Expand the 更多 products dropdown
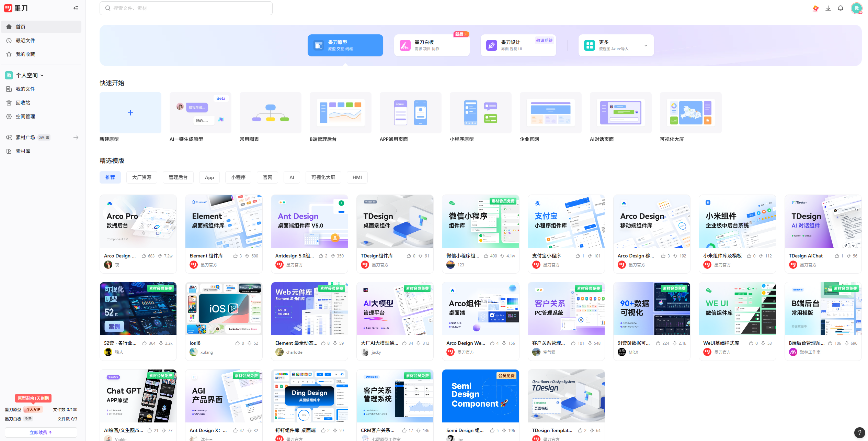This screenshot has width=868, height=441. 646,45
